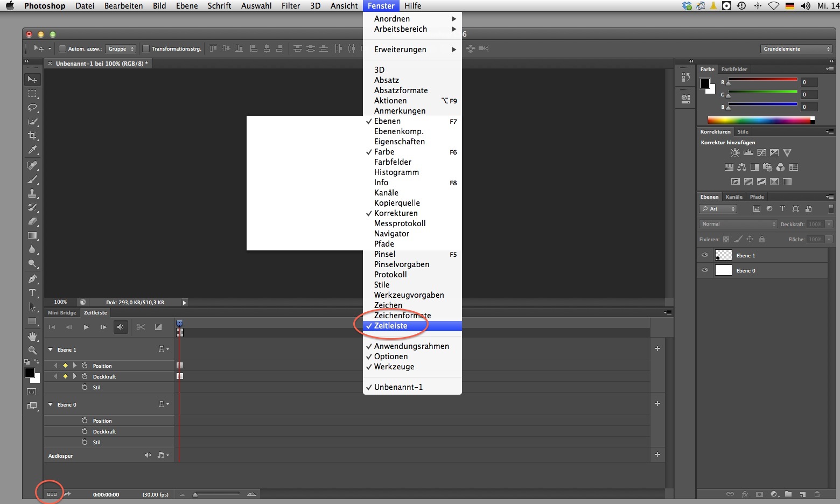Click the timeline playhead marker
This screenshot has height=504, width=840.
click(179, 324)
